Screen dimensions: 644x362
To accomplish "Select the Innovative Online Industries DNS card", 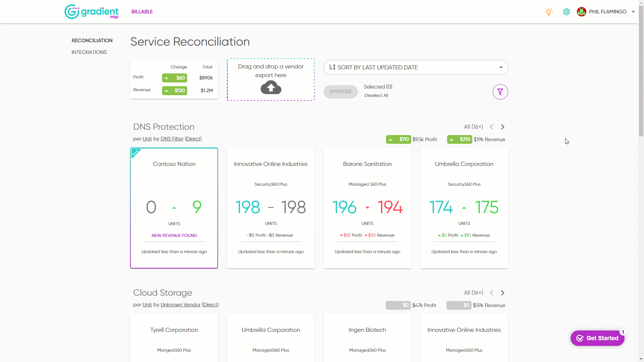I will click(x=271, y=208).
